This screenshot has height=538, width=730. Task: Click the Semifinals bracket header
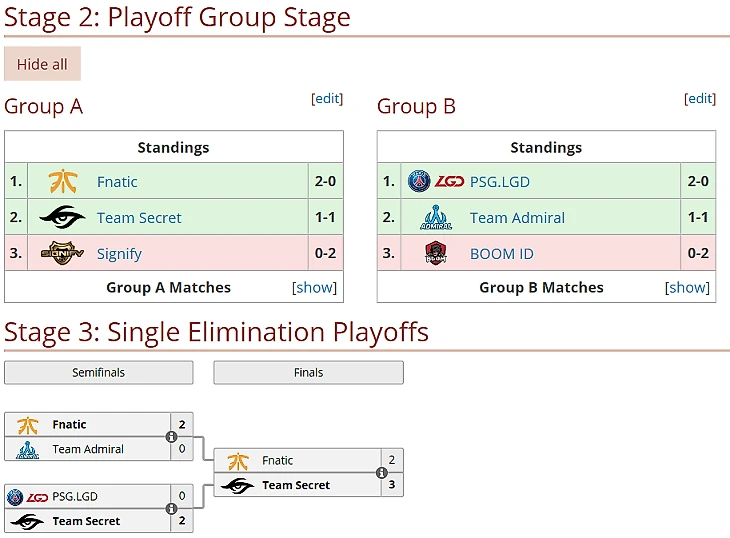(x=98, y=373)
